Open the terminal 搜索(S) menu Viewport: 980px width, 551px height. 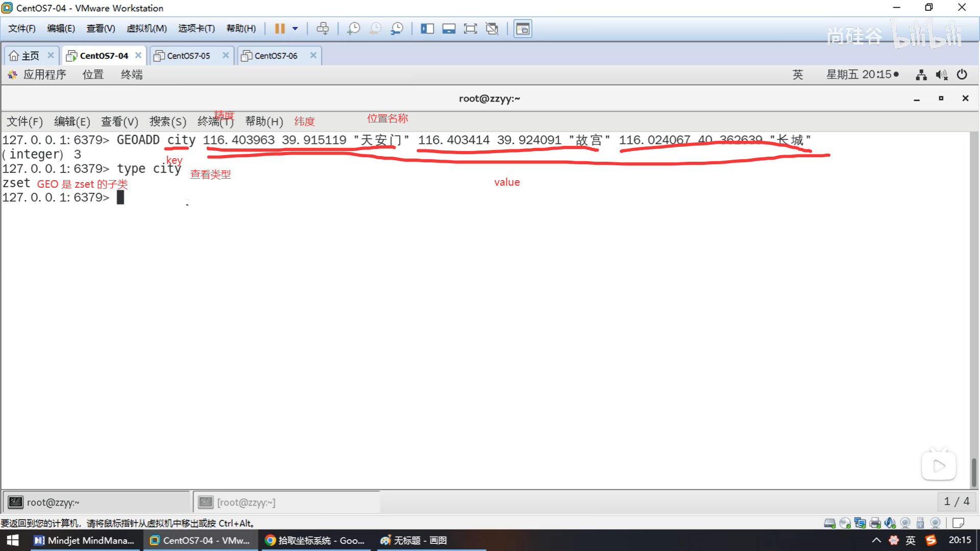(x=167, y=121)
